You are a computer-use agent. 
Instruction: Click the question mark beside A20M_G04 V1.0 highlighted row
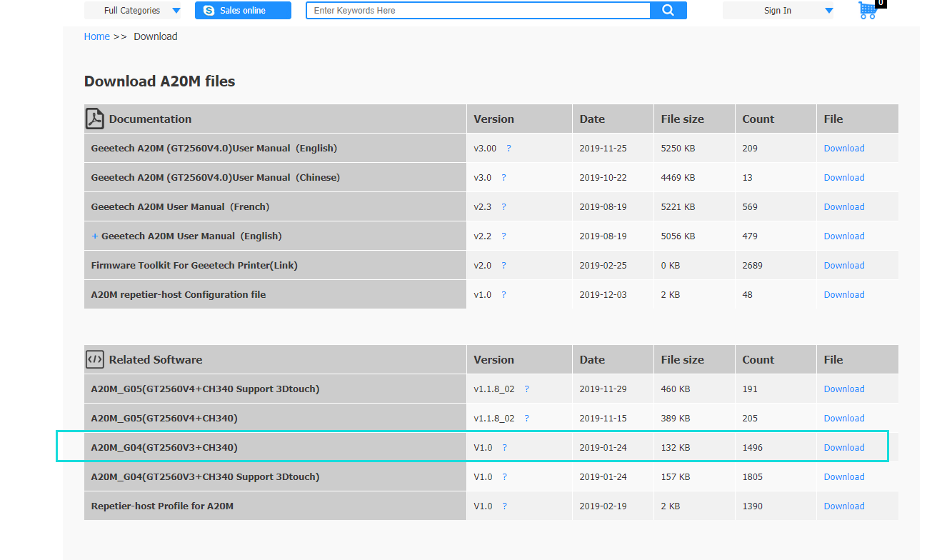tap(504, 448)
